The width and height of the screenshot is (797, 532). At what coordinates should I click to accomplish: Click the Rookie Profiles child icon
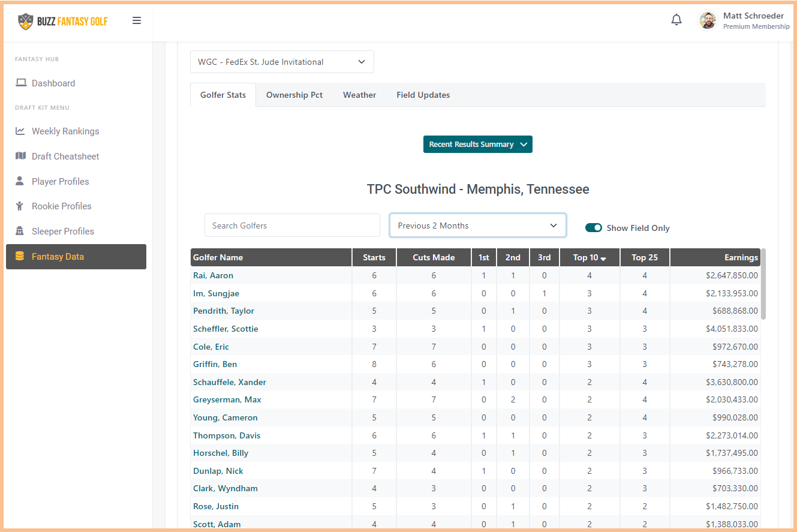point(20,206)
